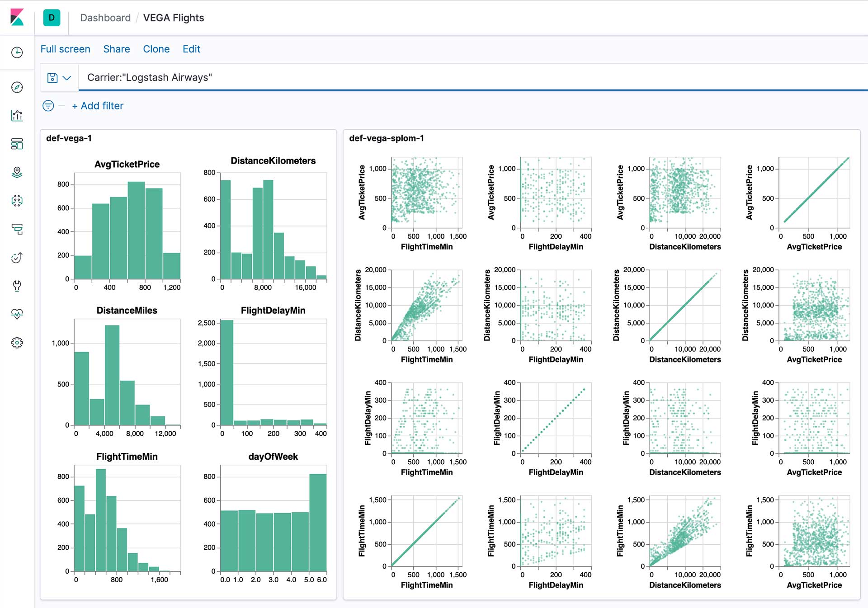Image resolution: width=868 pixels, height=608 pixels.
Task: Open the Recently viewed clock icon
Action: click(x=17, y=52)
